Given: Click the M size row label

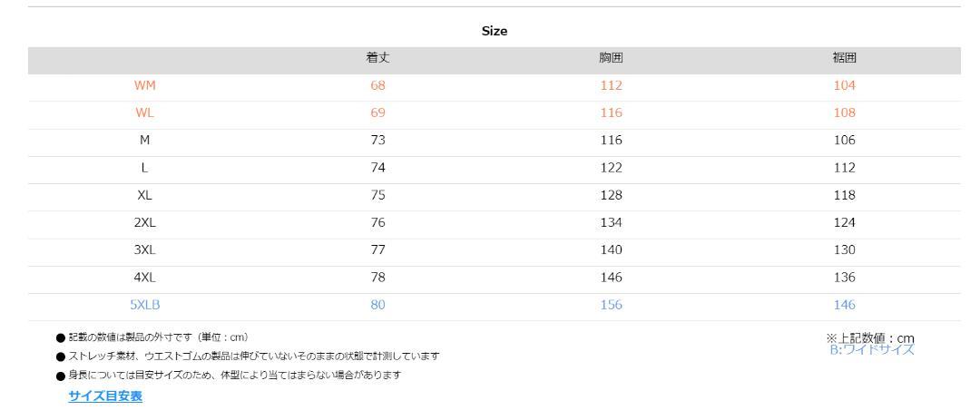Looking at the screenshot, I should click(144, 141).
